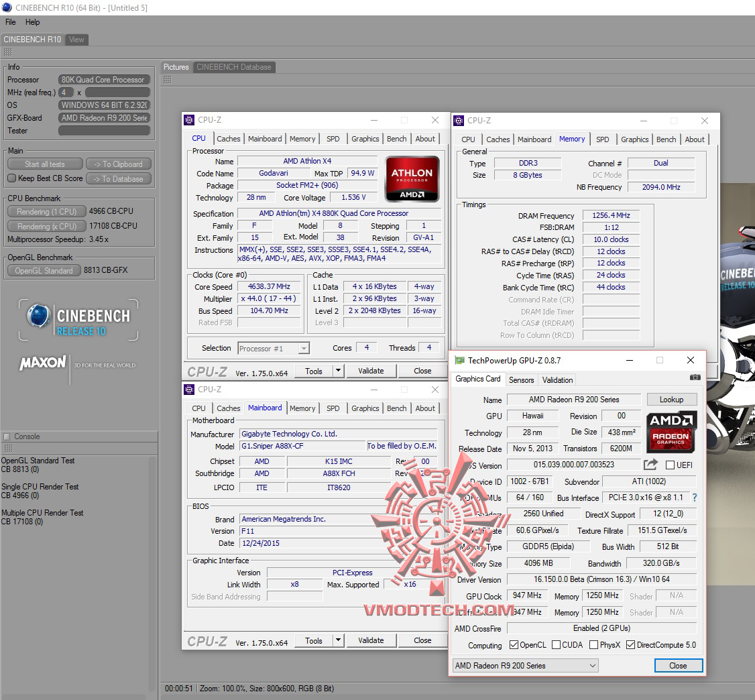Click the G1.Sniper A88X-CF model text
Image resolution: width=755 pixels, height=700 pixels.
coord(272,446)
